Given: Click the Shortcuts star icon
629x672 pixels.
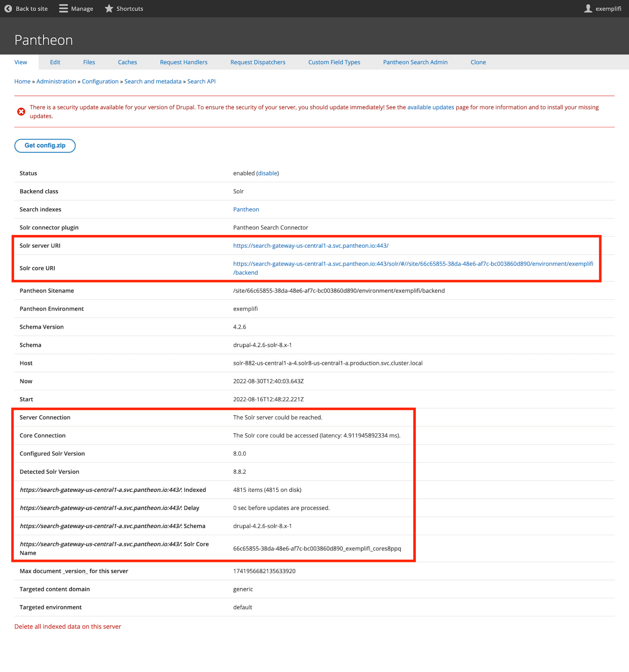Looking at the screenshot, I should (x=109, y=8).
